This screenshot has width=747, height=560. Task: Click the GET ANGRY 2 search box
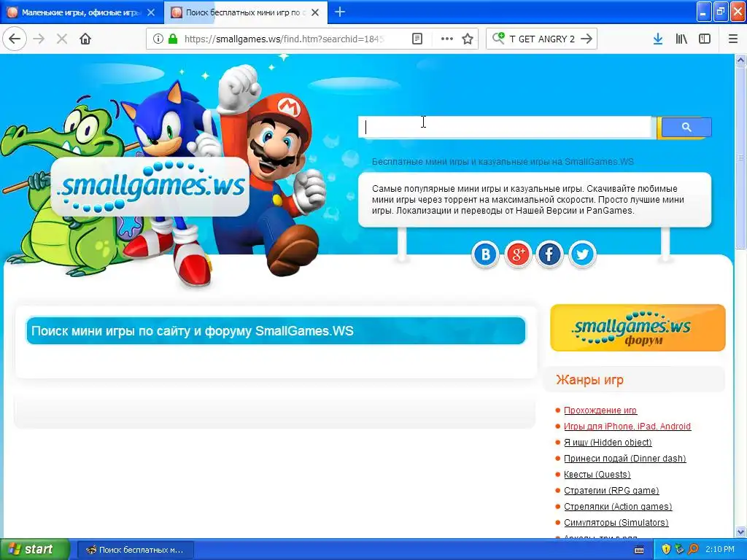tap(542, 39)
